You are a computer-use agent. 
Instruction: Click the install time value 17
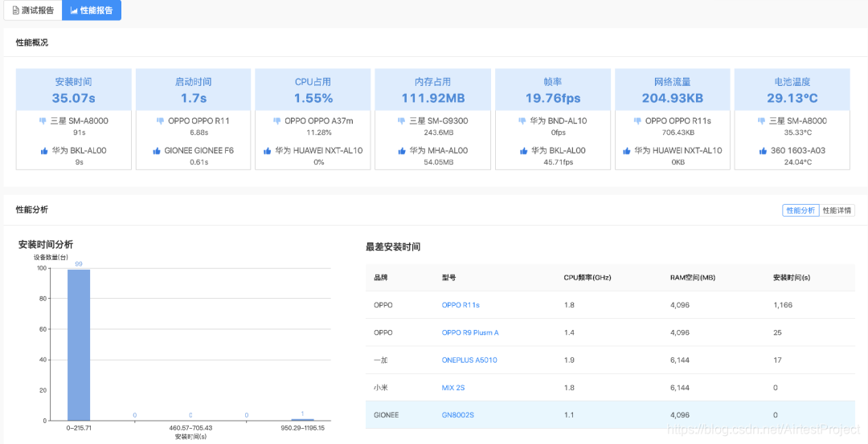pos(777,360)
